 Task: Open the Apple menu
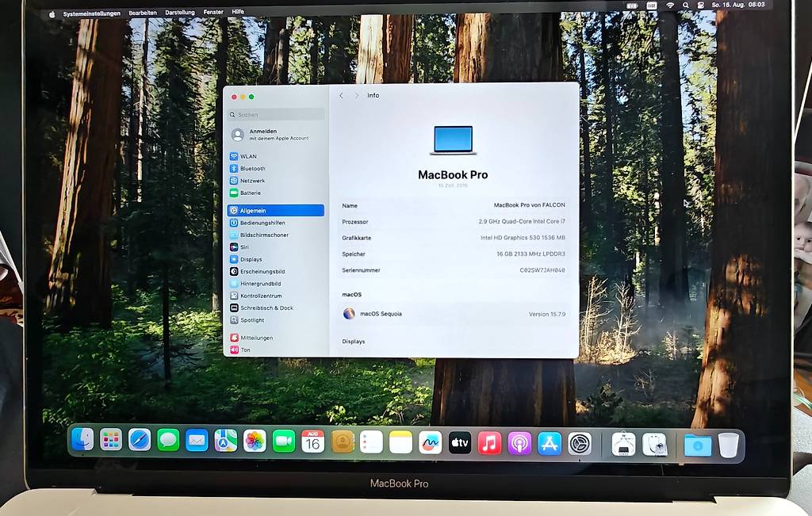pos(52,14)
